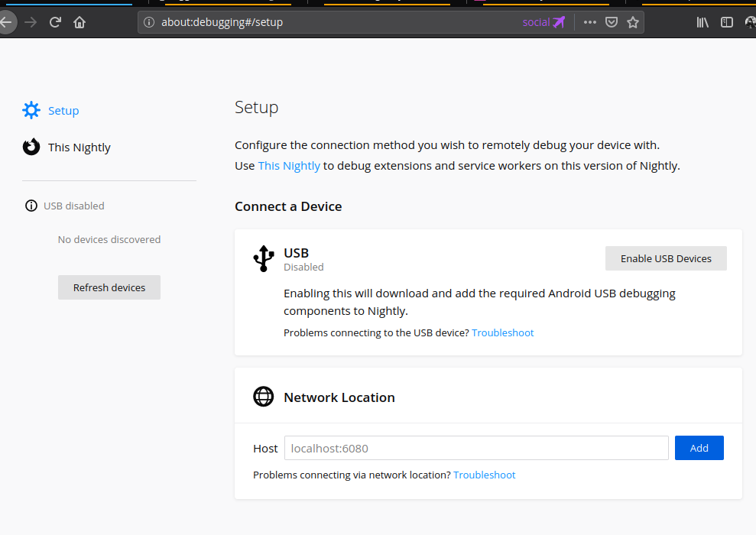The image size is (756, 535).
Task: Click the main 'Setup' page heading
Action: [257, 108]
